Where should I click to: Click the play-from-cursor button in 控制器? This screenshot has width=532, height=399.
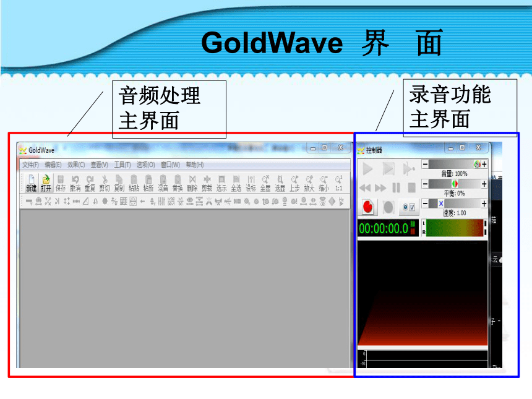pyautogui.click(x=408, y=169)
